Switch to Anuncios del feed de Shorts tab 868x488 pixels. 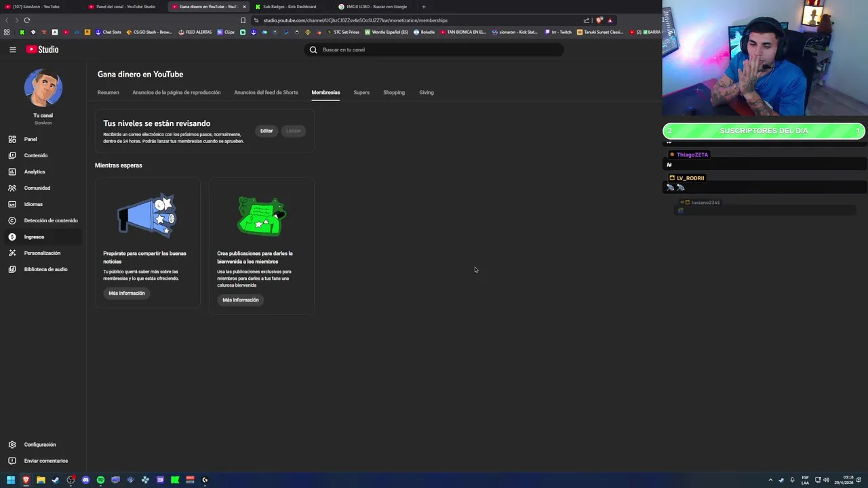click(266, 92)
